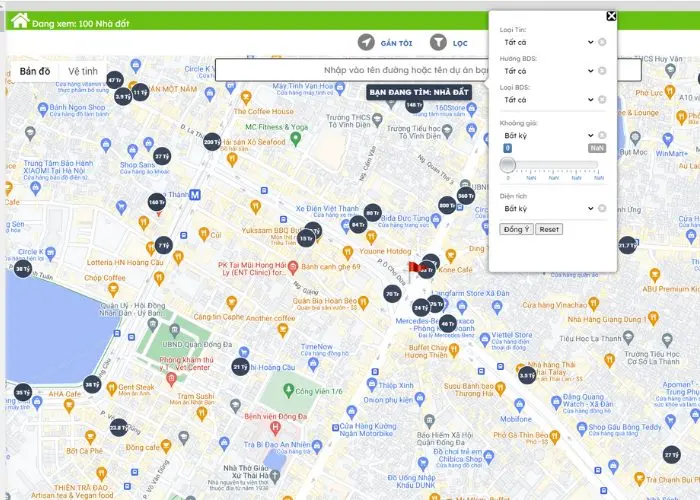Click the 'Lọc' filter funnel icon
700x500 pixels.
point(438,42)
